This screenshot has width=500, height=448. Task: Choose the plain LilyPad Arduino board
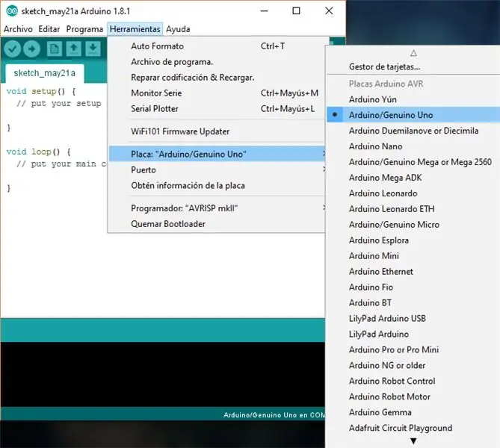413,334
